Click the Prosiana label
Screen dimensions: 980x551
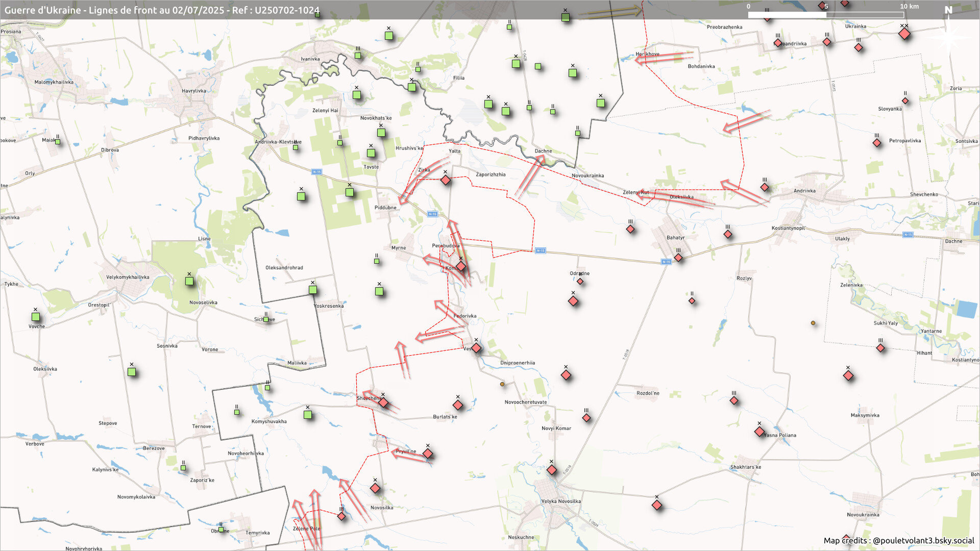click(11, 32)
